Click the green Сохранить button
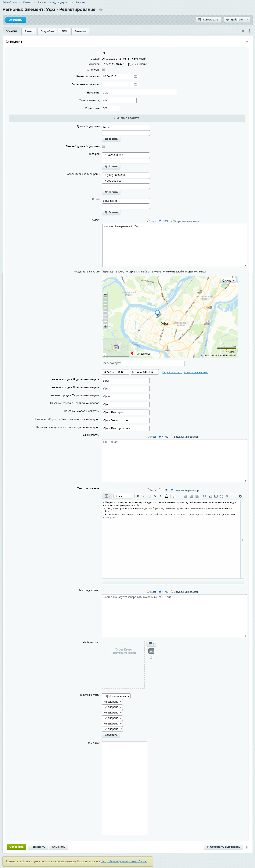 click(x=16, y=847)
